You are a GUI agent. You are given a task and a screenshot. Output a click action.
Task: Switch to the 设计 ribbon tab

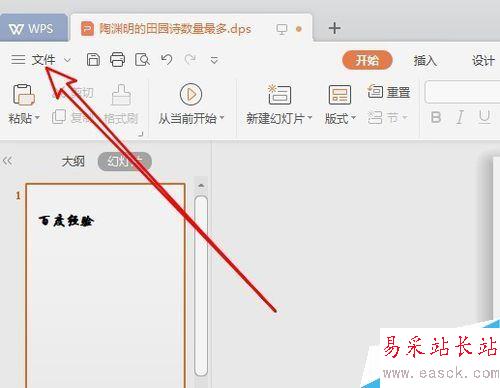click(483, 60)
